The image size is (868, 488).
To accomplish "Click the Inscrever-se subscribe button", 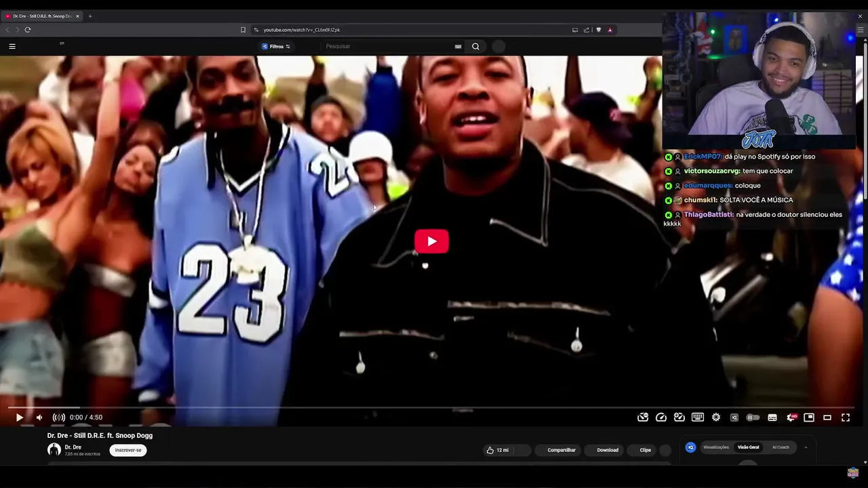I will 128,450.
